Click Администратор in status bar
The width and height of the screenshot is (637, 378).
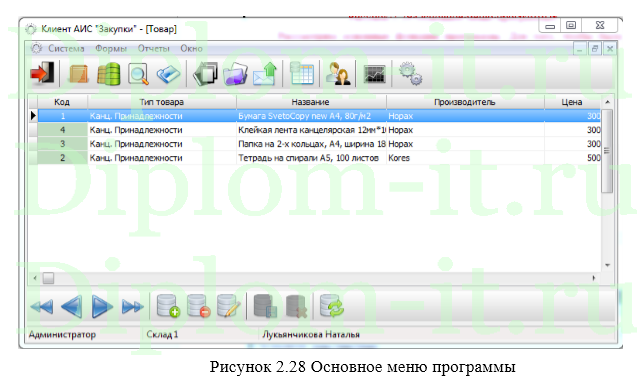62,335
